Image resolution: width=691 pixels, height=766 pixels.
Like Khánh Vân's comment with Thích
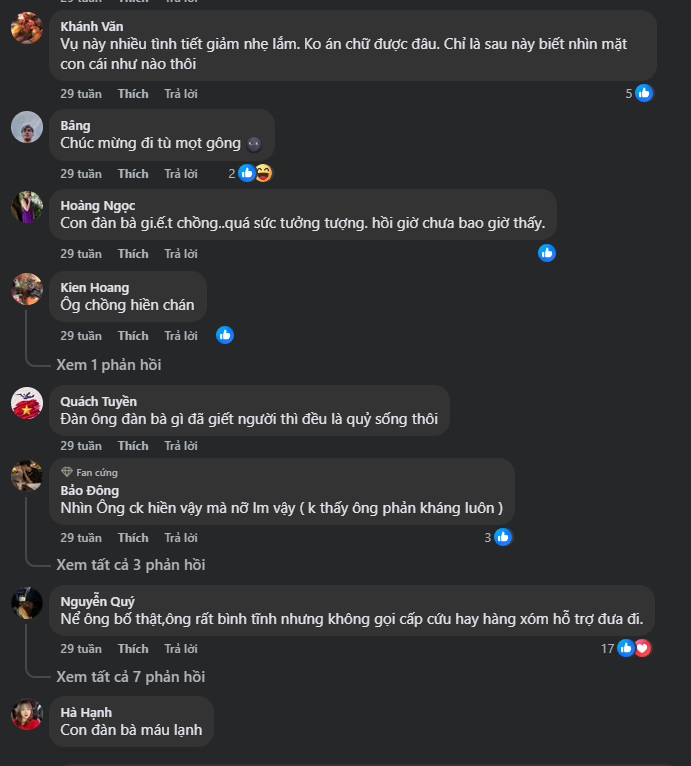click(133, 94)
